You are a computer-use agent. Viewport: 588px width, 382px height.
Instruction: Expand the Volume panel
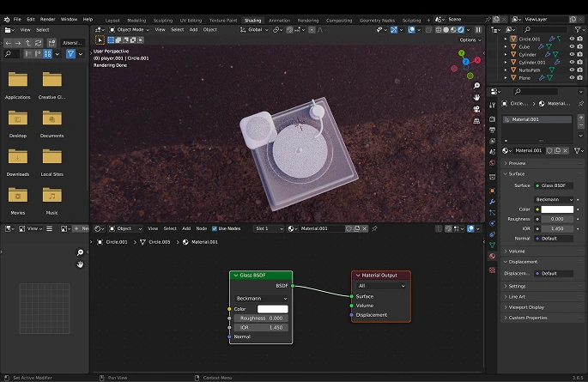pyautogui.click(x=517, y=252)
